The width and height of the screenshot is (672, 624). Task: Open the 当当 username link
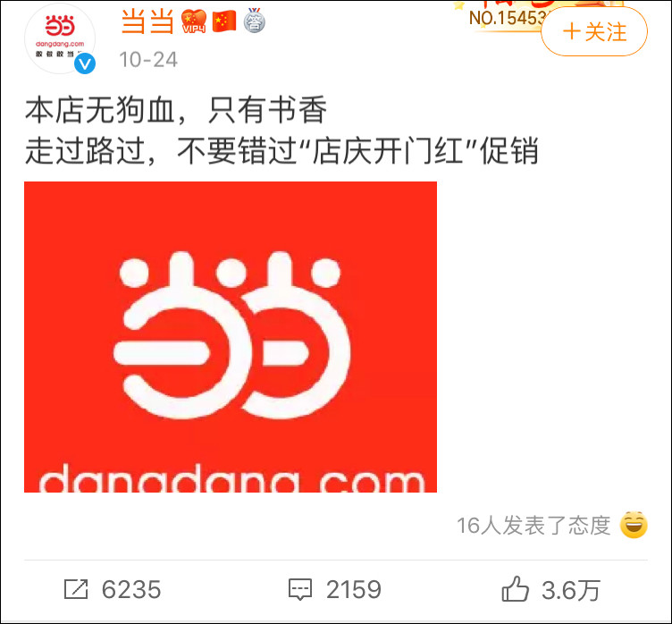click(147, 21)
